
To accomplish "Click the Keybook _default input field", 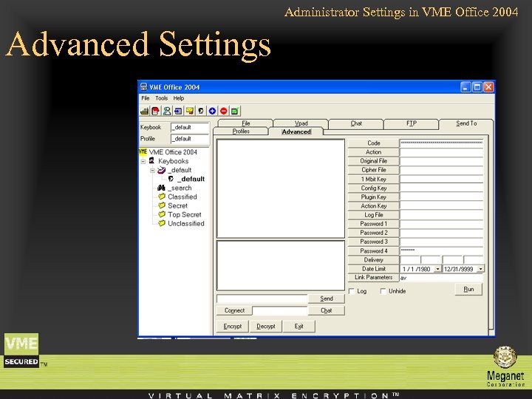I will 190,127.
